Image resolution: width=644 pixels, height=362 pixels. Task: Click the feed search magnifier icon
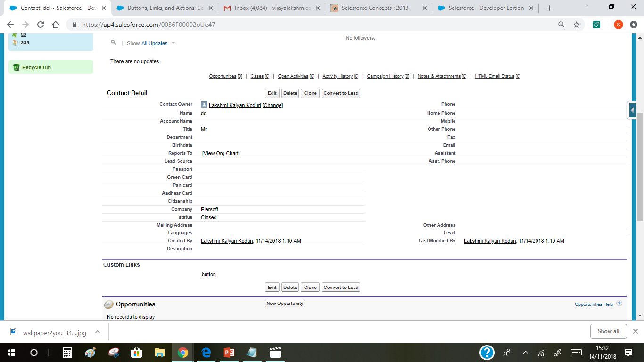point(113,42)
